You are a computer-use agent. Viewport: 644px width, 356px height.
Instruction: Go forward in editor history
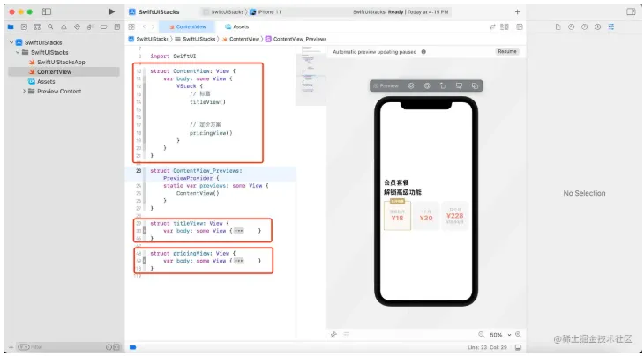pos(153,27)
